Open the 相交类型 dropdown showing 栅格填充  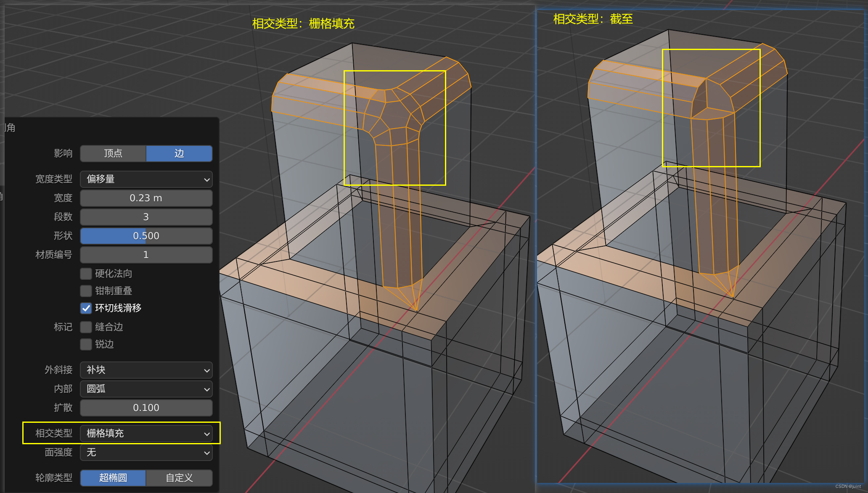coord(146,433)
